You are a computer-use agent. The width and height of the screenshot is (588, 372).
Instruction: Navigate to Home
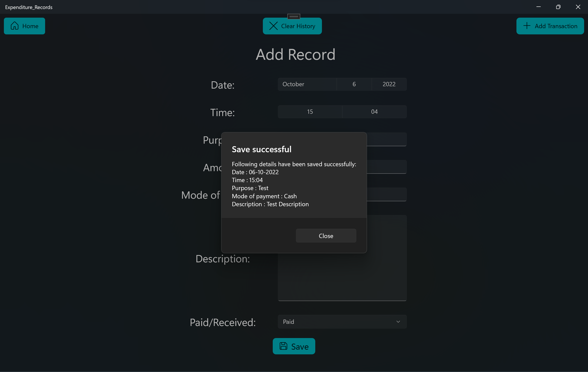pos(24,26)
